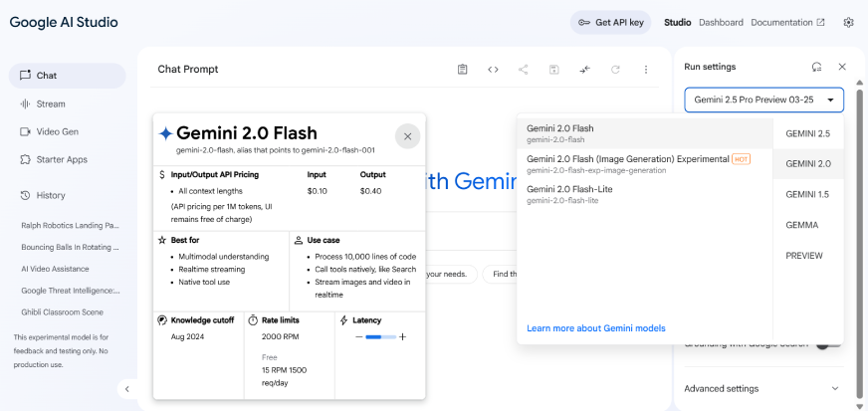
Task: Collapse the left sidebar with the chevron
Action: (127, 389)
